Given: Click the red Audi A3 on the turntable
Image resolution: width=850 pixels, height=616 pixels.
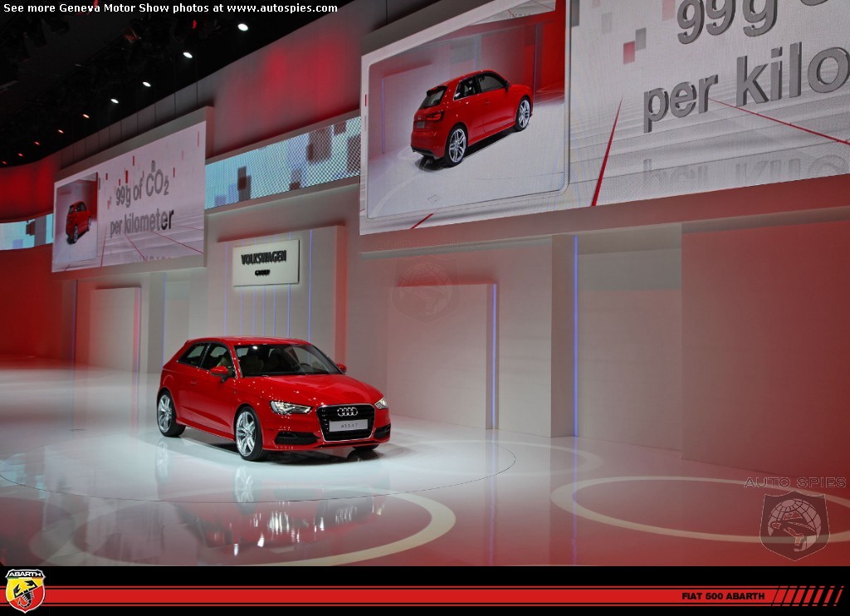Looking at the screenshot, I should [272, 398].
